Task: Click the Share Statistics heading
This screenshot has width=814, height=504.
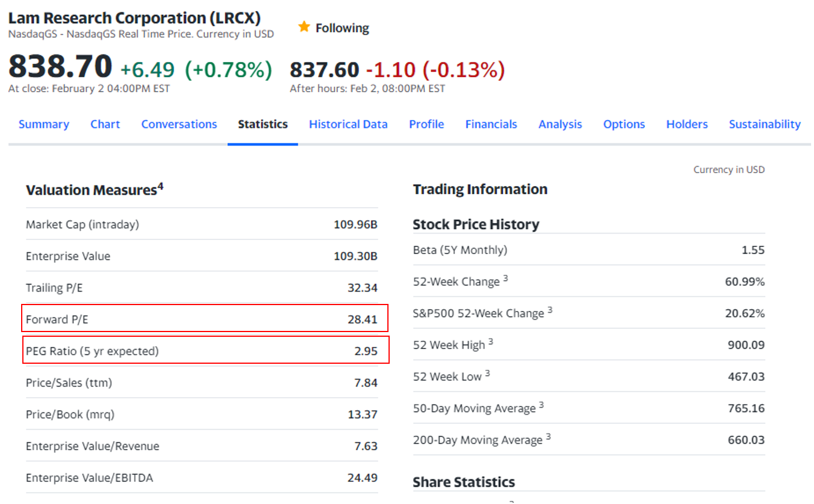Action: point(464,482)
